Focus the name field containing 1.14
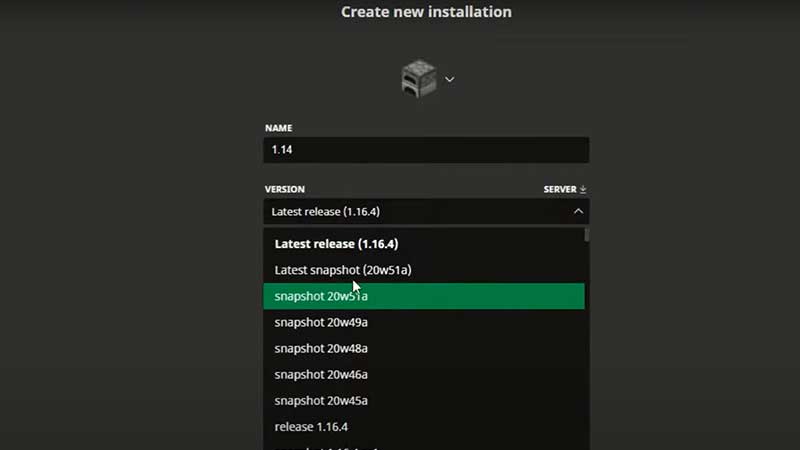800x450 pixels. 426,150
